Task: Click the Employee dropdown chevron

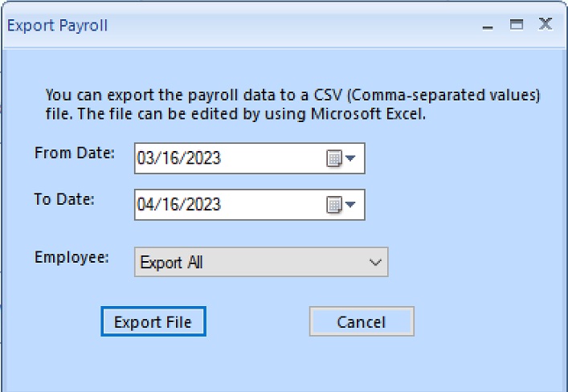Action: pos(374,263)
